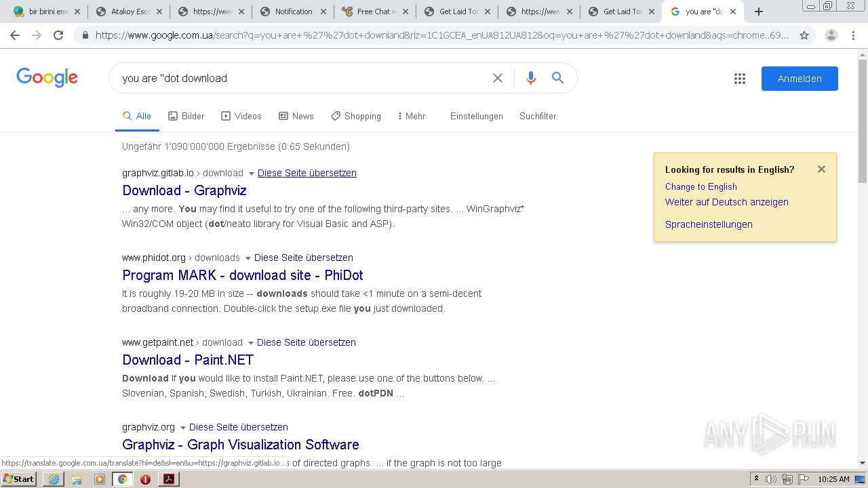
Task: Close the 'Free Chat' tab
Action: click(405, 12)
